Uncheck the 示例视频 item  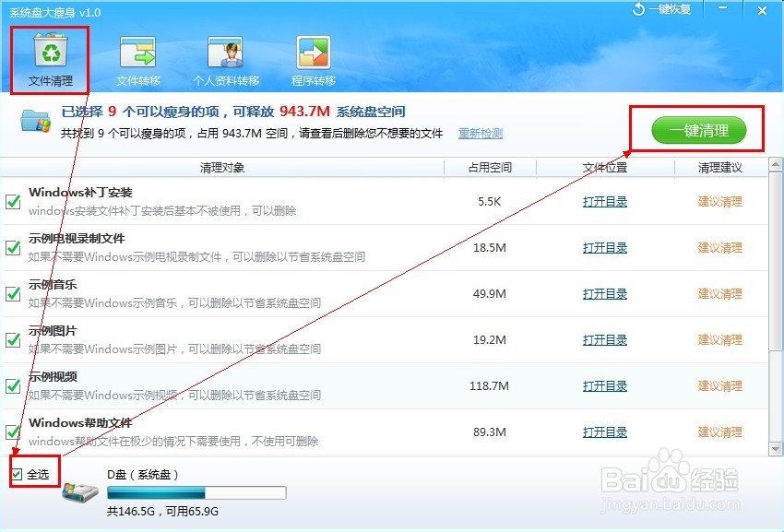13,385
